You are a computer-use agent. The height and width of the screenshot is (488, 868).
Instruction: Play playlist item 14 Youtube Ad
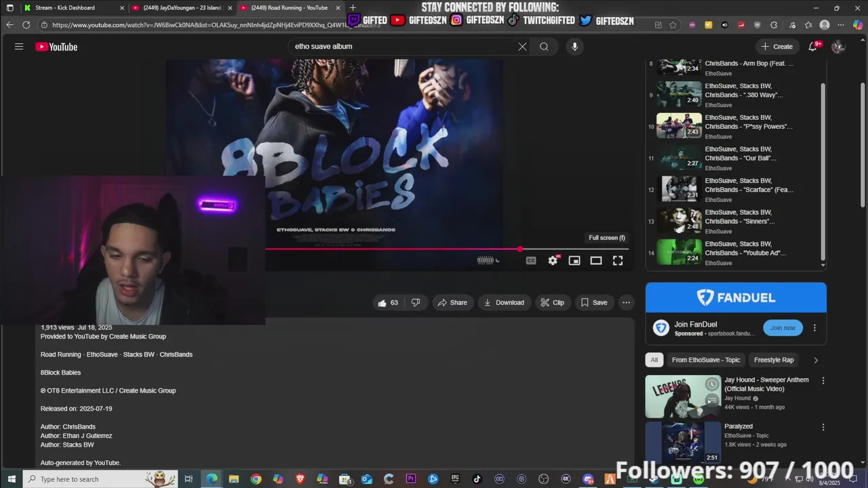click(736, 253)
